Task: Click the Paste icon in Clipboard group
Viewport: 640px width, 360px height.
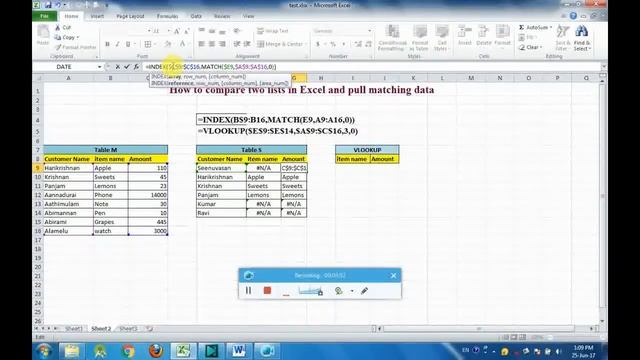Action: pos(43,32)
